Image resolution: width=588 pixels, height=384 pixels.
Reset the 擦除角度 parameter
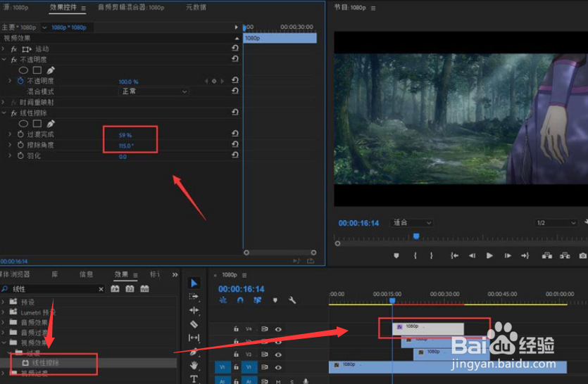pos(235,144)
